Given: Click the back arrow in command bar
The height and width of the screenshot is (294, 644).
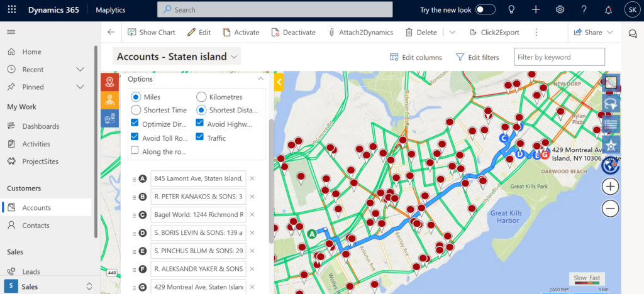Looking at the screenshot, I should [x=111, y=33].
